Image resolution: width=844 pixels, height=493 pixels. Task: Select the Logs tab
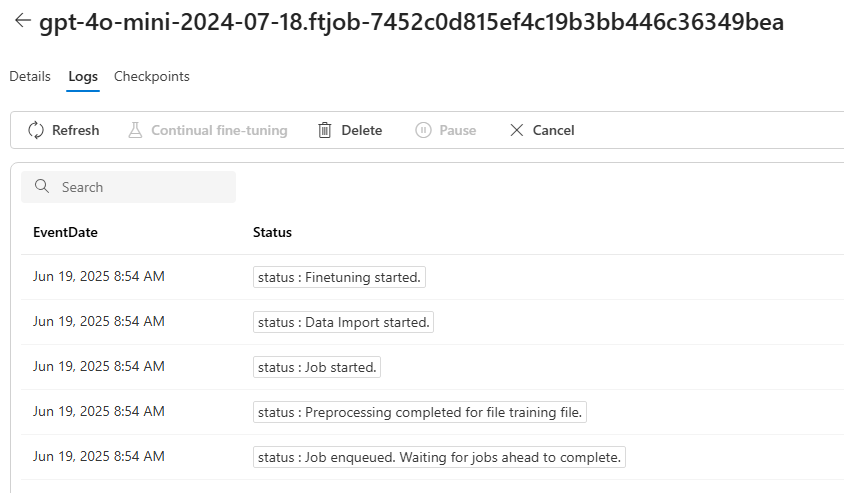coord(83,76)
